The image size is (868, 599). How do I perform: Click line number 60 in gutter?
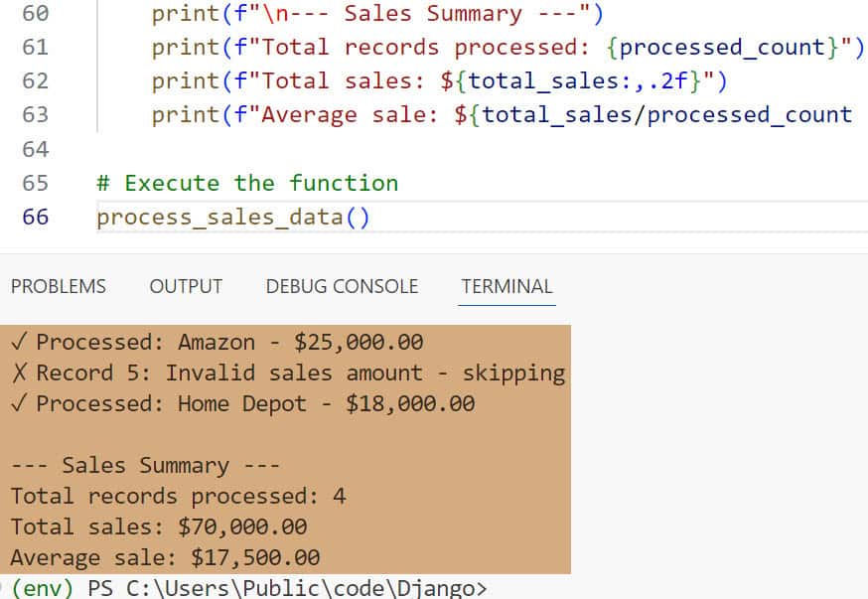[36, 13]
